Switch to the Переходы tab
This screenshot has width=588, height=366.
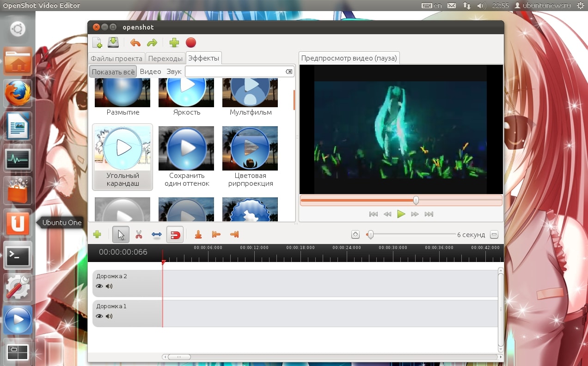(165, 59)
